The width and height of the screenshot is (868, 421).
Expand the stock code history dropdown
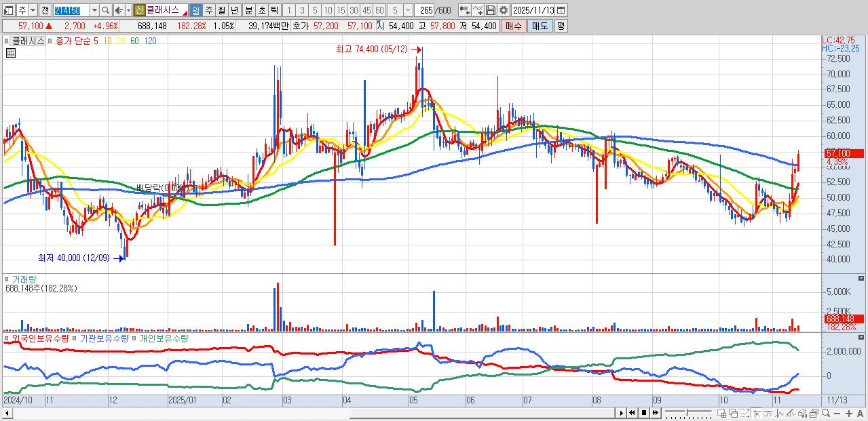pyautogui.click(x=94, y=10)
